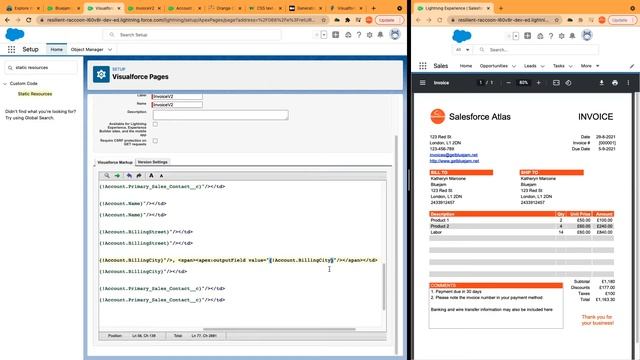Open the settings gear in Sales window

(562, 36)
